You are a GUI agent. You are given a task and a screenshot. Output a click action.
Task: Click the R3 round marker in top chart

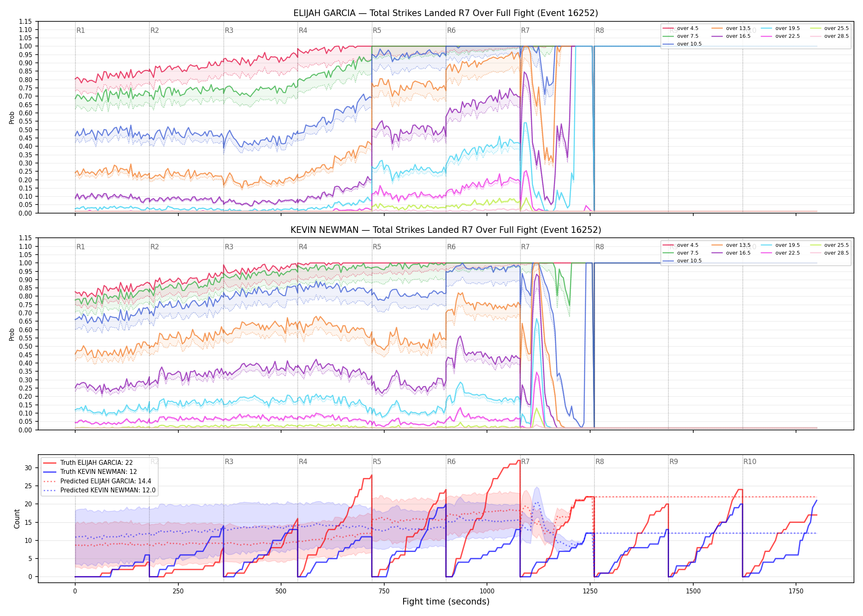229,30
